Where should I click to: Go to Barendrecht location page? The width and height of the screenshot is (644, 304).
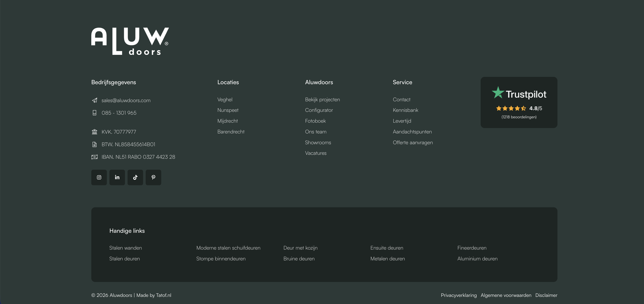[x=231, y=132]
